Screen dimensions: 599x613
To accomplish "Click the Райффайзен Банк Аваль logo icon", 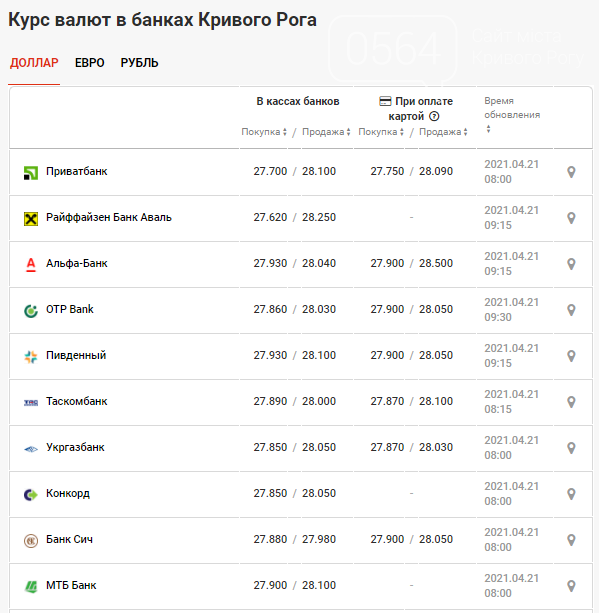I will (x=31, y=219).
